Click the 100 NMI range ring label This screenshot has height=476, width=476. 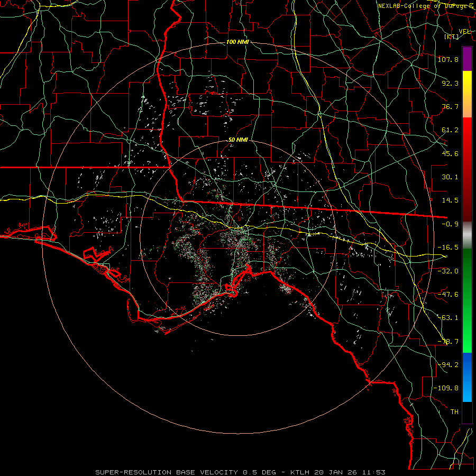point(237,42)
